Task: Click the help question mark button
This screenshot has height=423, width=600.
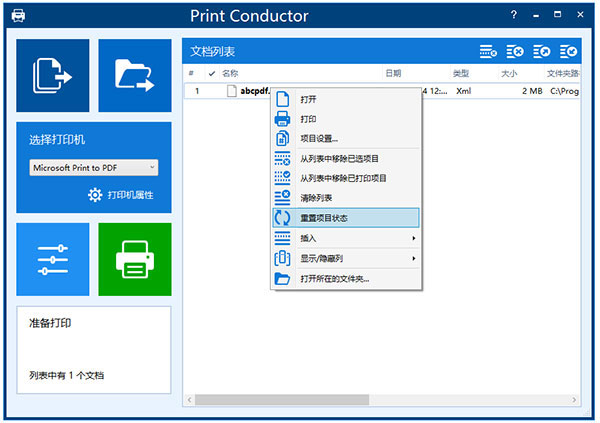Action: pyautogui.click(x=514, y=15)
